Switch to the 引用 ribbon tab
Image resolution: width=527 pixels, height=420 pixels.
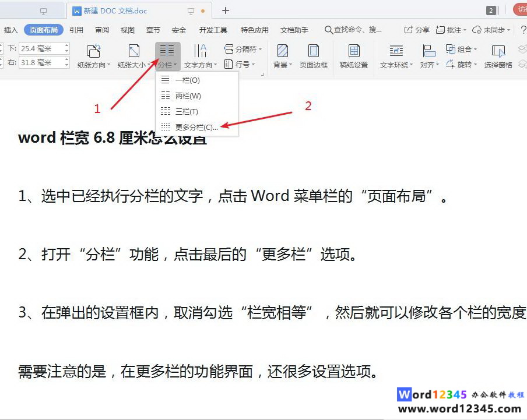76,30
